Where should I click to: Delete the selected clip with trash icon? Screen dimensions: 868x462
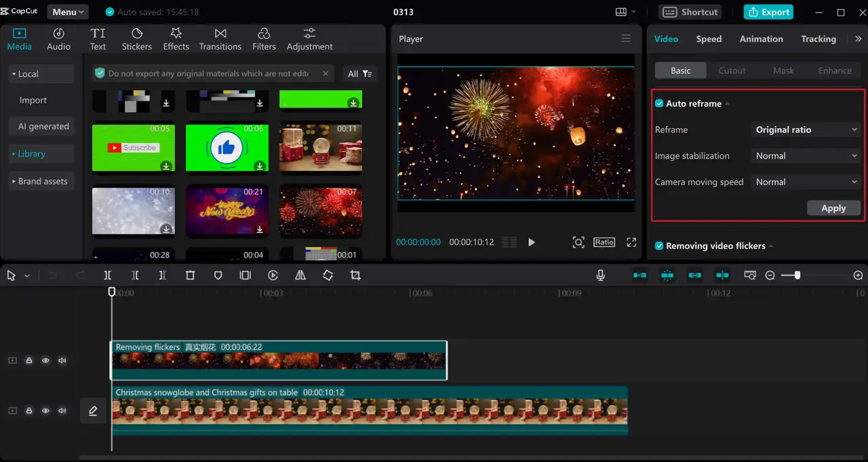[191, 276]
